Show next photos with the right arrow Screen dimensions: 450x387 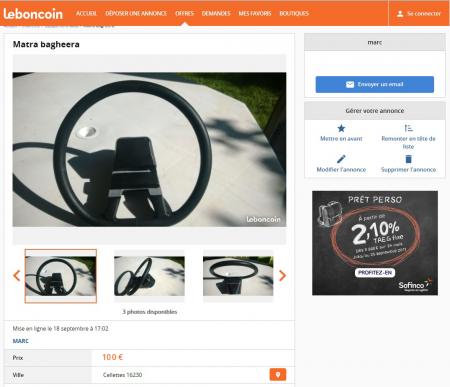tap(282, 276)
